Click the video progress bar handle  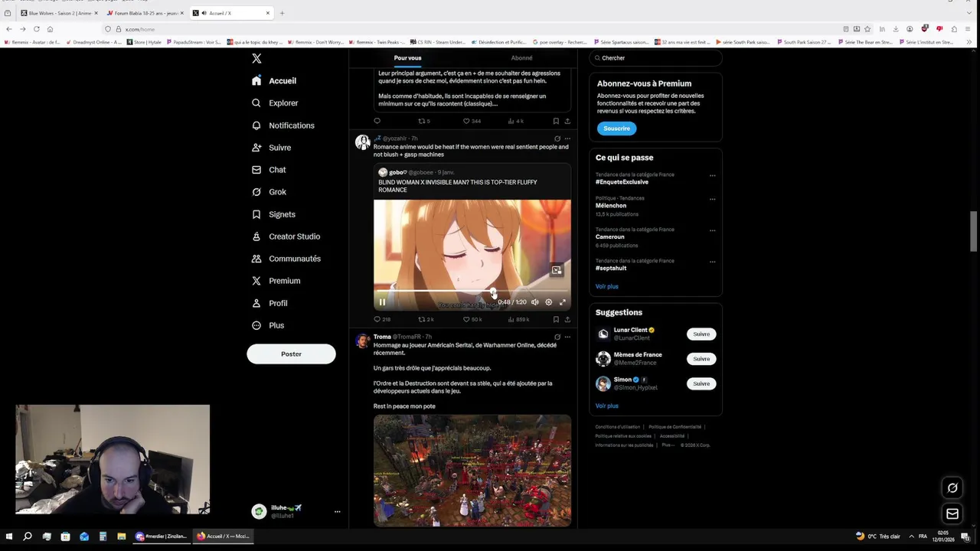(493, 292)
